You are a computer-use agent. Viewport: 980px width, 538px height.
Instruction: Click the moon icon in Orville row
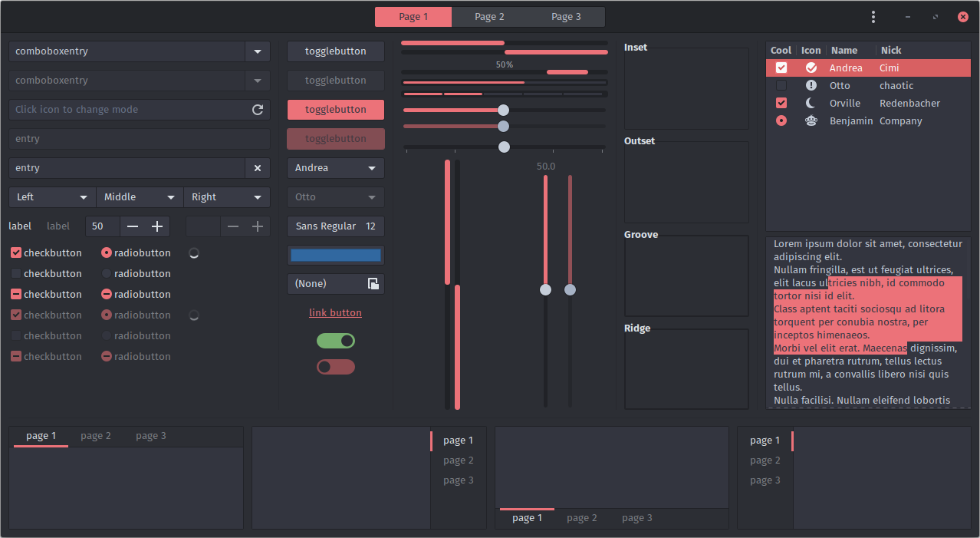tap(811, 103)
